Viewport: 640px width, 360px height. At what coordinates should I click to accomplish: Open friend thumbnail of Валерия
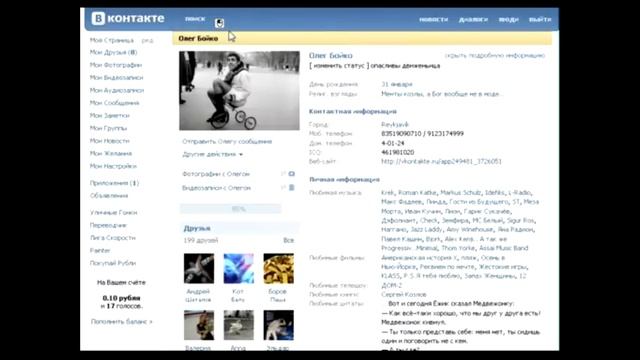click(x=199, y=325)
